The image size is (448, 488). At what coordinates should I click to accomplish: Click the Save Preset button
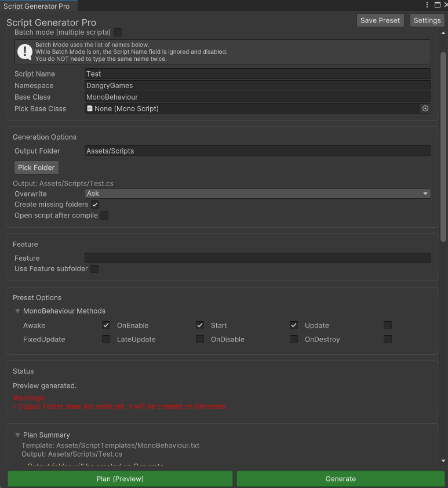380,20
